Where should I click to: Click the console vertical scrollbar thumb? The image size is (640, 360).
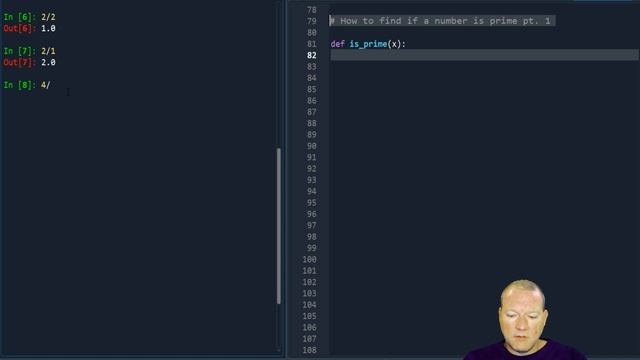pyautogui.click(x=279, y=226)
